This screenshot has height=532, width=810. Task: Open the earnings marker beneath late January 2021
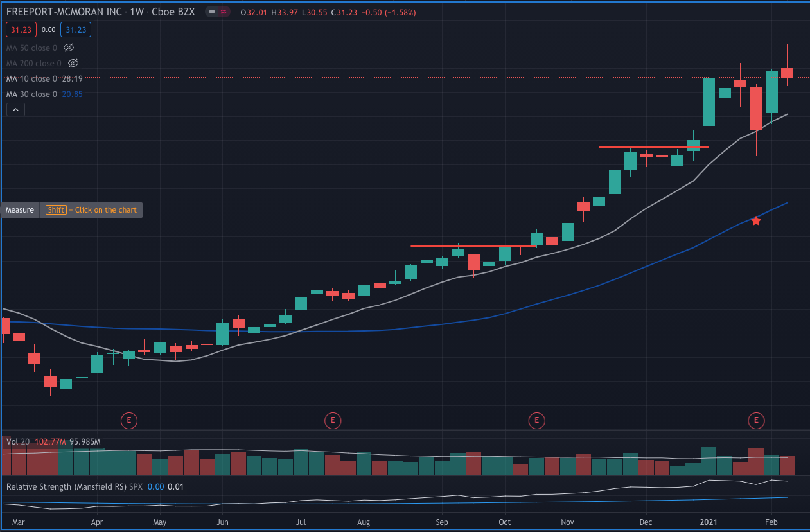(757, 421)
